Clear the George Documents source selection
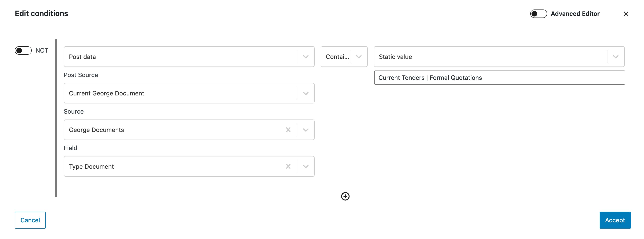Image resolution: width=644 pixels, height=239 pixels. tap(288, 130)
